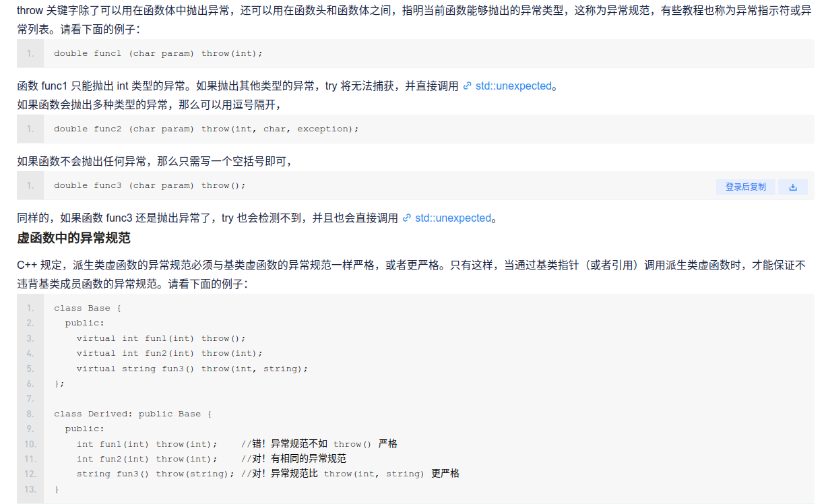
Task: Click the 'double func3 (char param) throw();' code
Action: 150,185
